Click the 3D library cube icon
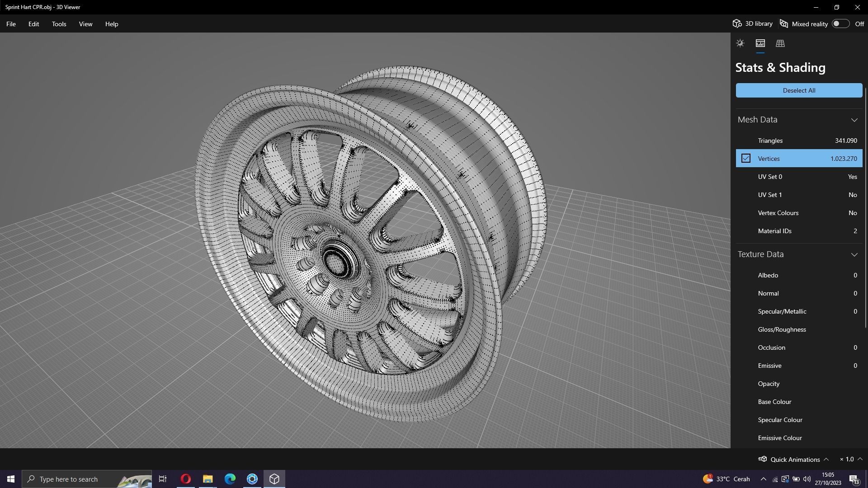 [737, 24]
